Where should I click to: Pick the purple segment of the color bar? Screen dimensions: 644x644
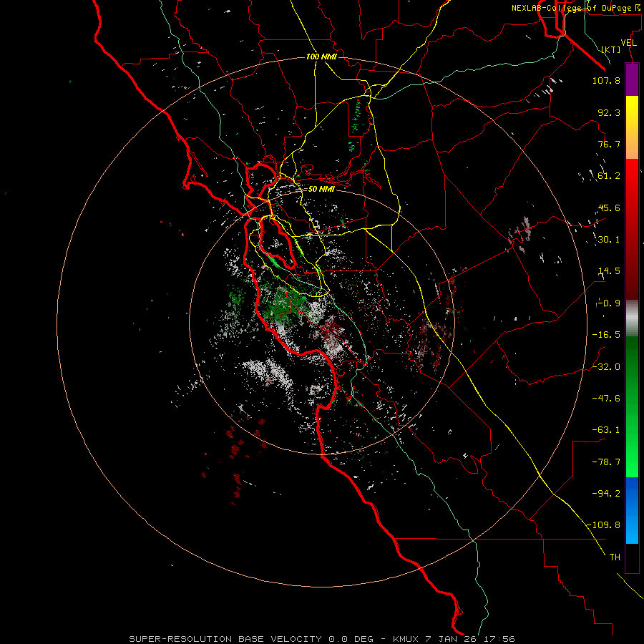tap(632, 80)
